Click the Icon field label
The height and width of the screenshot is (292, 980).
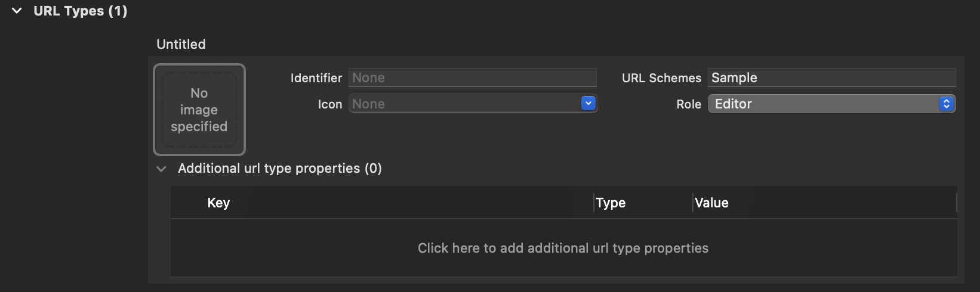point(329,104)
